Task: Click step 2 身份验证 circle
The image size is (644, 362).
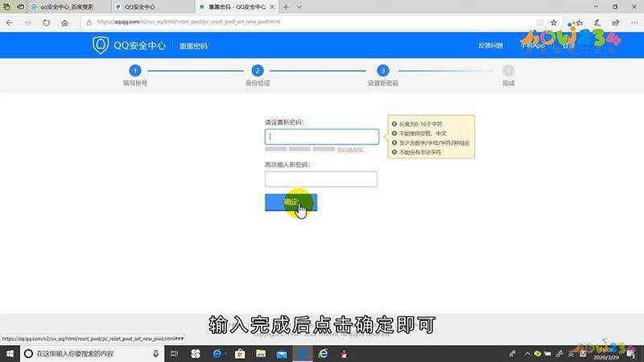Action: [258, 71]
